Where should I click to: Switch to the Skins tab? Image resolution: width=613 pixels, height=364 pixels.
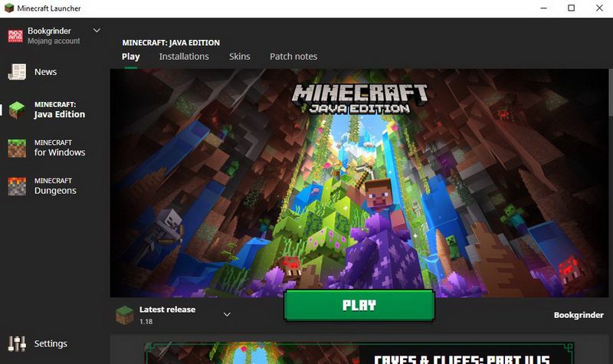coord(239,57)
